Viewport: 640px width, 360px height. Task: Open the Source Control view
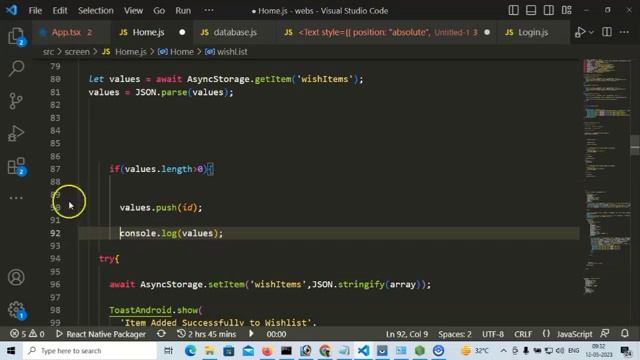[x=16, y=101]
